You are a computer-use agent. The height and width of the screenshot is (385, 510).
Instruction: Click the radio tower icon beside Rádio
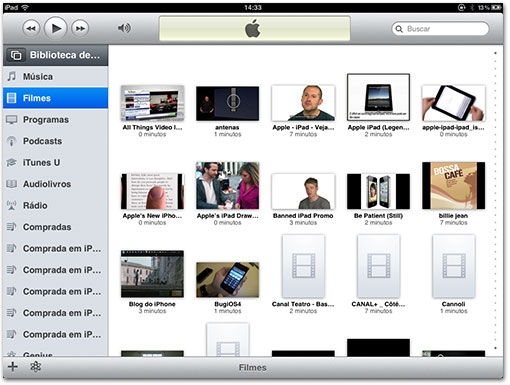click(12, 205)
